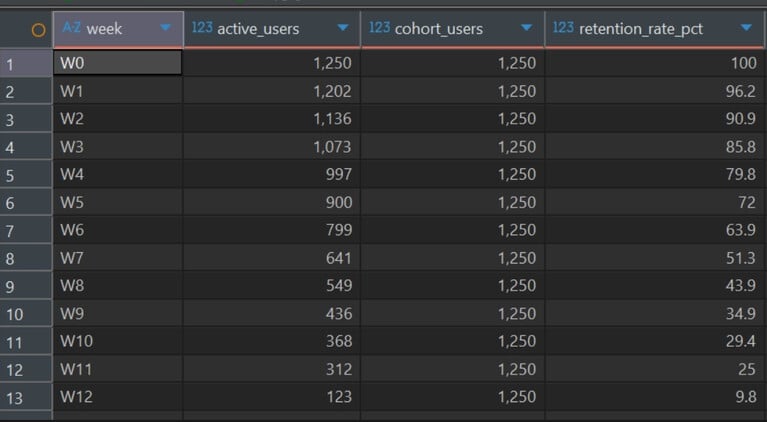Screen dimensions: 767x422
Task: Open the week column dropdown arrow
Action: tap(166, 27)
